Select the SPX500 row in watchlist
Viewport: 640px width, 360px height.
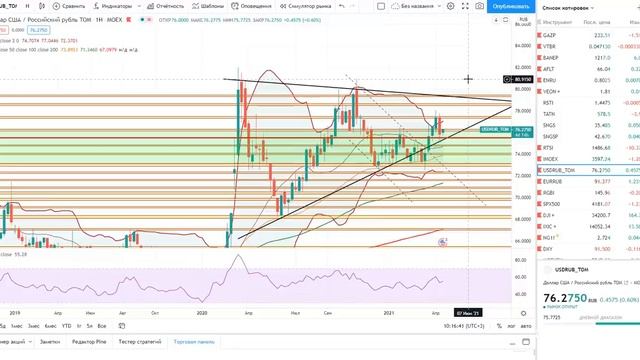point(589,204)
